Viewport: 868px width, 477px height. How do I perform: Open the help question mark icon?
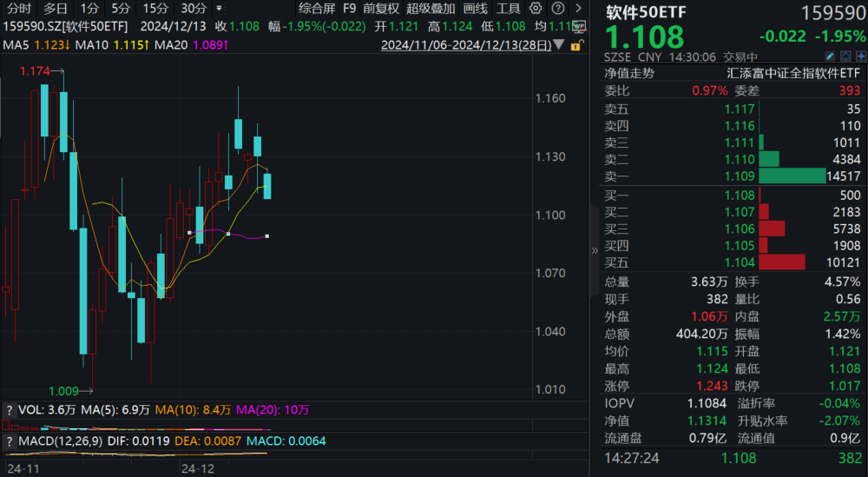[x=558, y=9]
